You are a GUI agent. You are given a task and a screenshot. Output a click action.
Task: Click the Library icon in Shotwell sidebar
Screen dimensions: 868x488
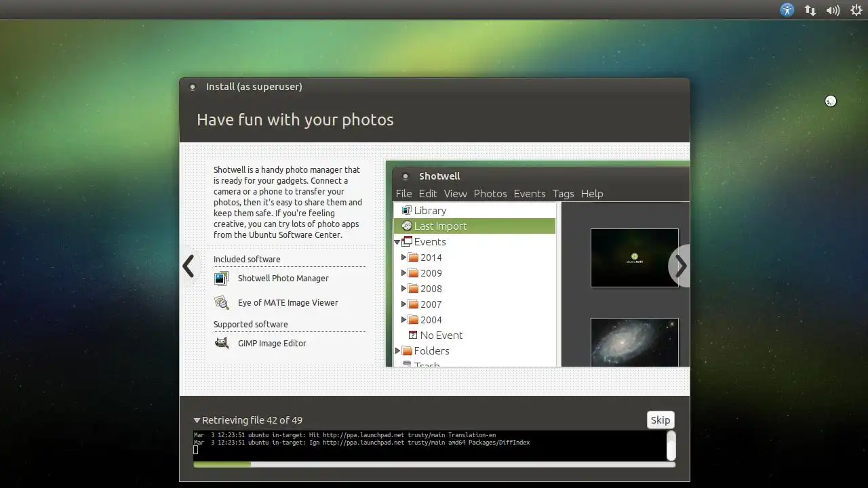[x=407, y=210]
